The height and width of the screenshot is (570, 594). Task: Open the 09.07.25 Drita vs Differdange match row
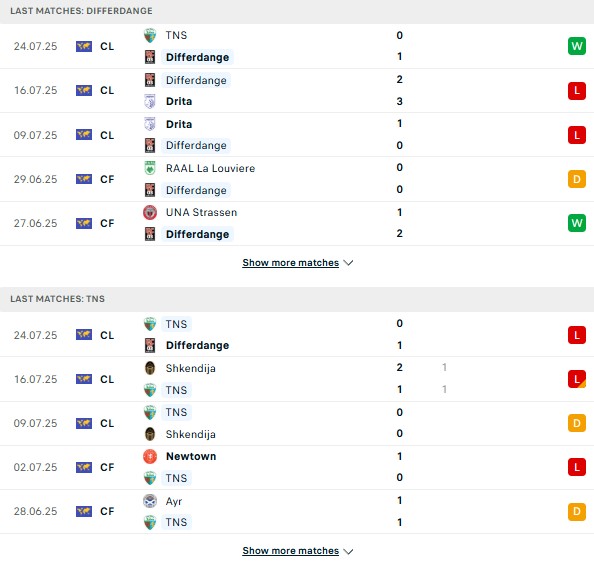click(297, 135)
